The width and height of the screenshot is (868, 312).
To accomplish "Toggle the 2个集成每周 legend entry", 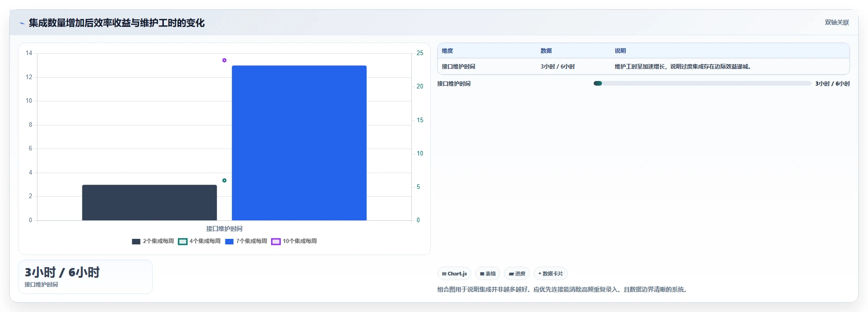I will tap(153, 241).
